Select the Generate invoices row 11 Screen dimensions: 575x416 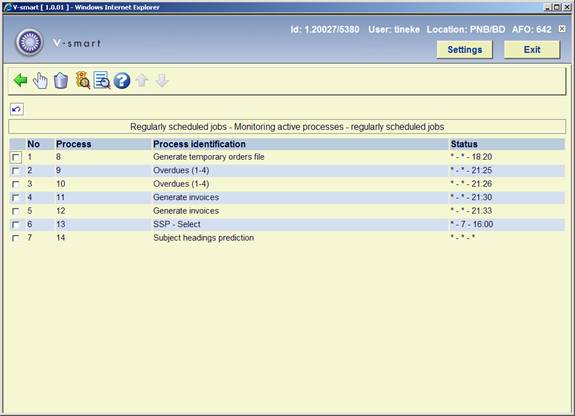[x=287, y=198]
